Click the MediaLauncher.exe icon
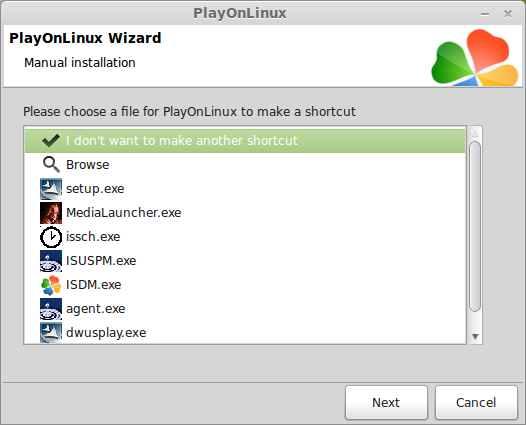The height and width of the screenshot is (425, 526). pyautogui.click(x=51, y=213)
